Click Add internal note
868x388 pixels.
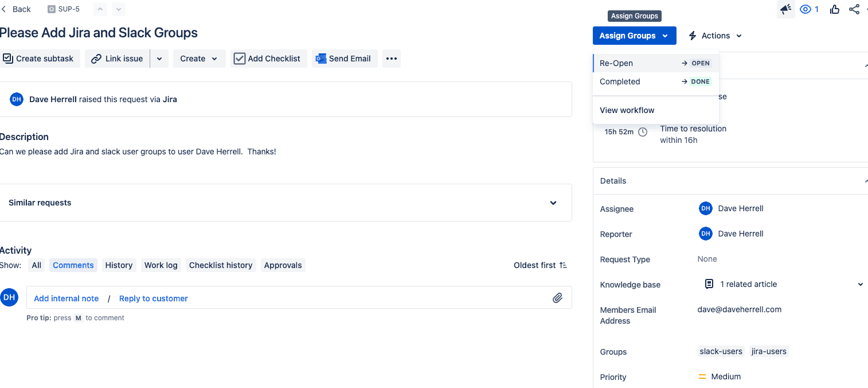pyautogui.click(x=67, y=298)
